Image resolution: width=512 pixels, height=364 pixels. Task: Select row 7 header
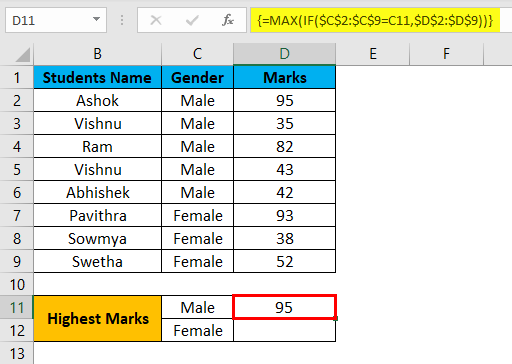point(17,215)
